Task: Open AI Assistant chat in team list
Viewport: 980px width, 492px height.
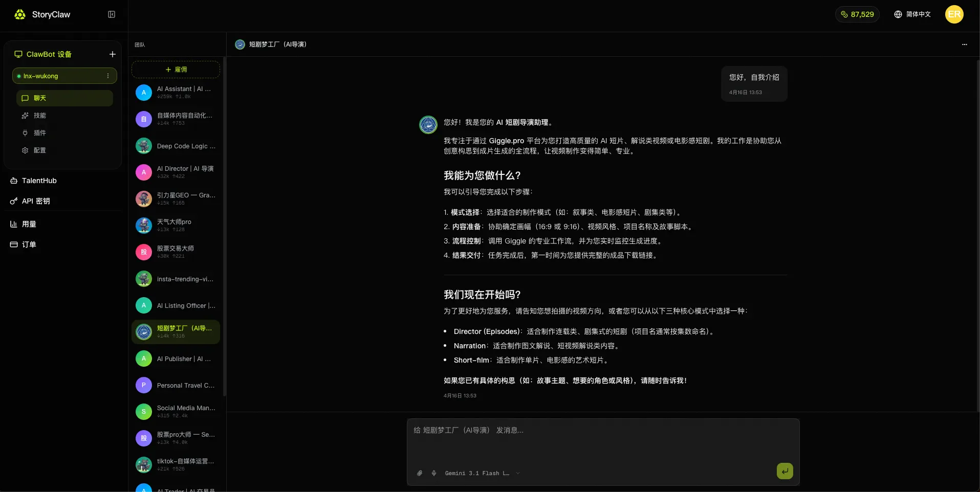Action: point(176,93)
